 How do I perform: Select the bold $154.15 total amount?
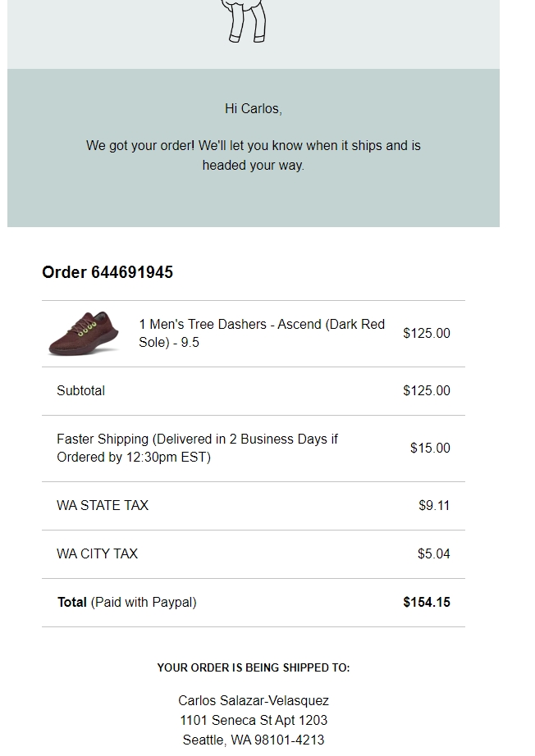point(427,602)
